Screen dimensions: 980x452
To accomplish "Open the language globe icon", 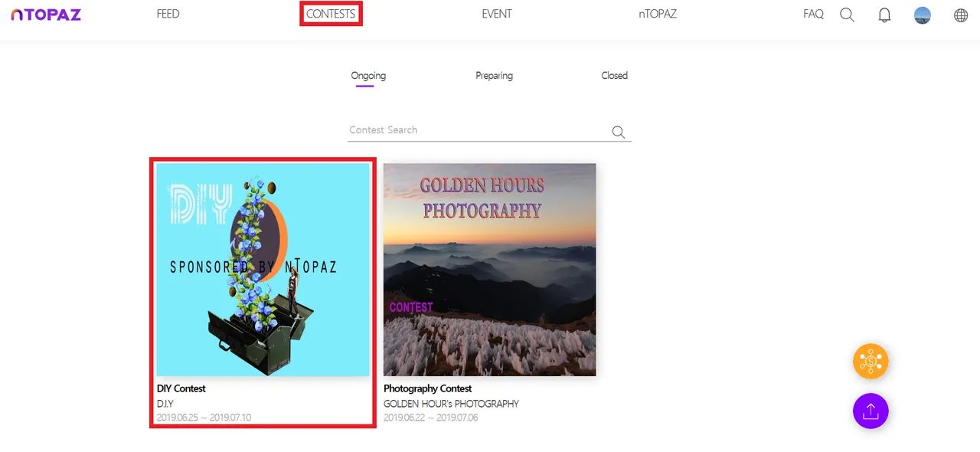I will click(961, 15).
